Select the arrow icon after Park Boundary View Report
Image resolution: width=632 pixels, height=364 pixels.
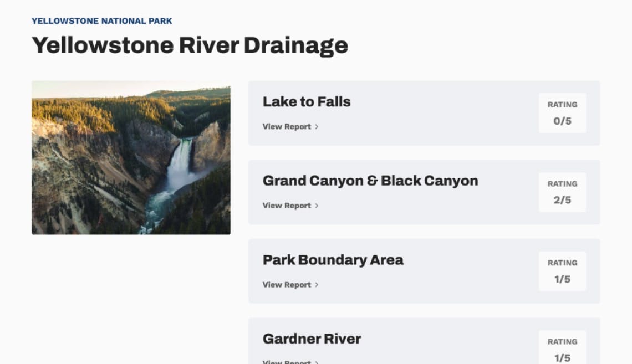tap(317, 285)
